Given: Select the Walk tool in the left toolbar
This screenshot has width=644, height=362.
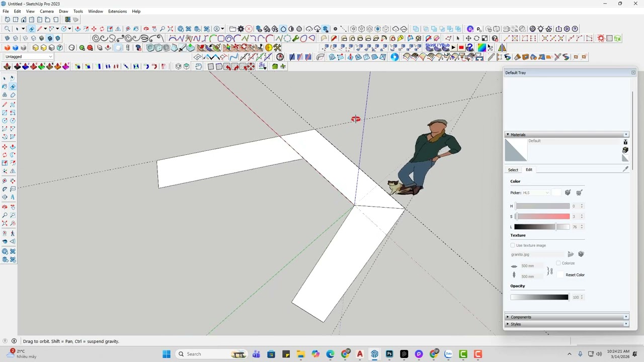Looking at the screenshot, I should (13, 233).
